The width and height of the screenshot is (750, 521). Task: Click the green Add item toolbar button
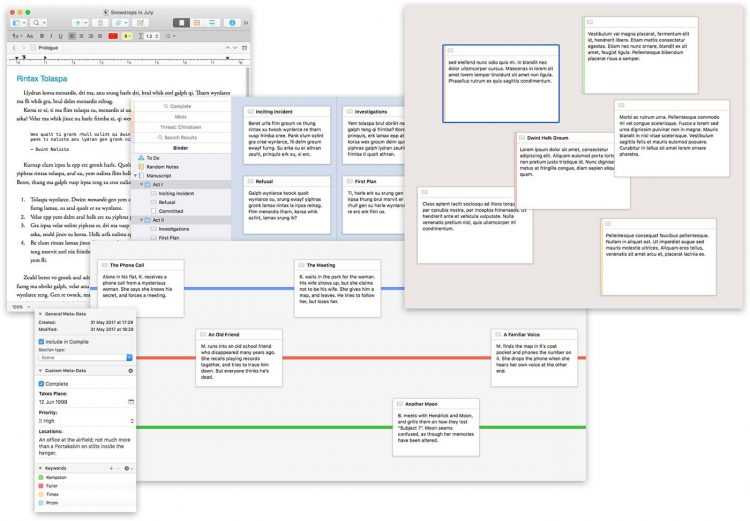click(80, 22)
